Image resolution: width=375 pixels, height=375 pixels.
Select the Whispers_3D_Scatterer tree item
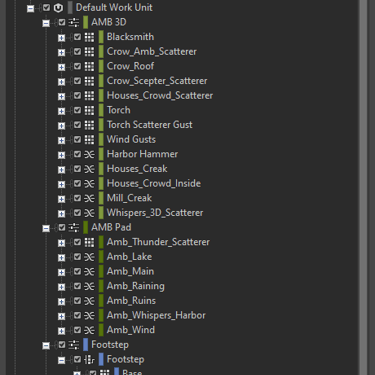155,213
